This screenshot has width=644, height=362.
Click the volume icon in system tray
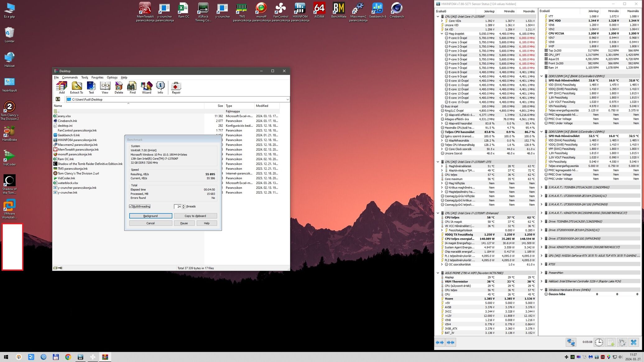(621, 357)
